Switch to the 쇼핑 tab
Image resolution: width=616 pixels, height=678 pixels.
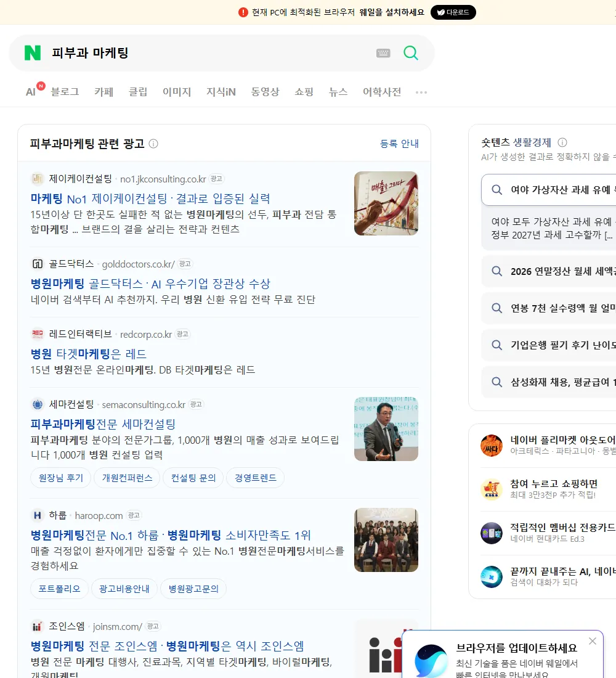tap(304, 92)
